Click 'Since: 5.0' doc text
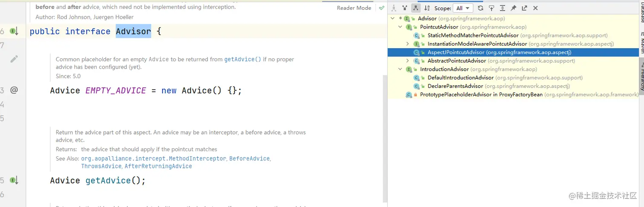Viewport: 644px width, 207px height. 68,76
